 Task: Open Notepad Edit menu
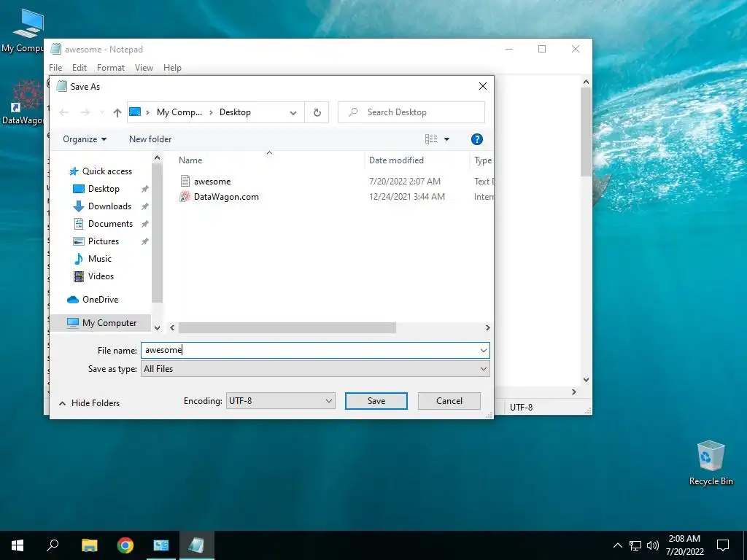79,68
